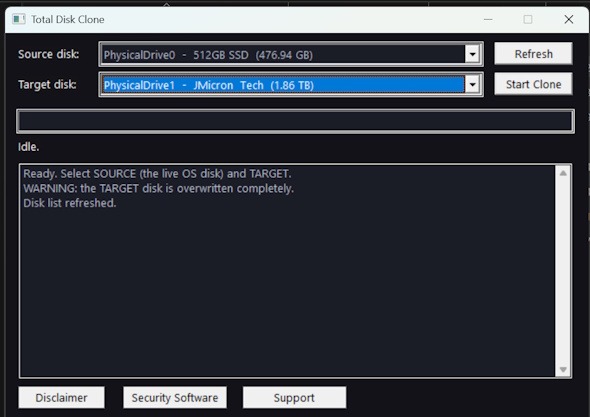Click the 'Source disk:' label
The image size is (590, 417).
(x=49, y=54)
